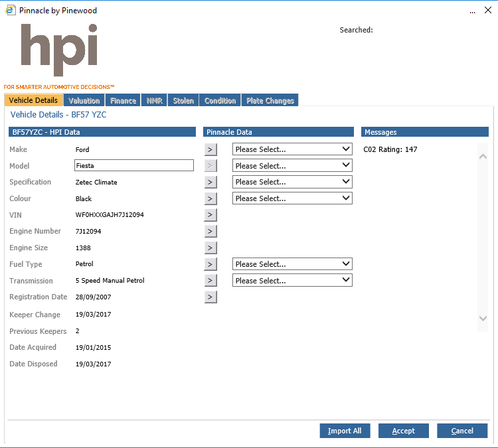Click the hpi logo image

pyautogui.click(x=59, y=50)
